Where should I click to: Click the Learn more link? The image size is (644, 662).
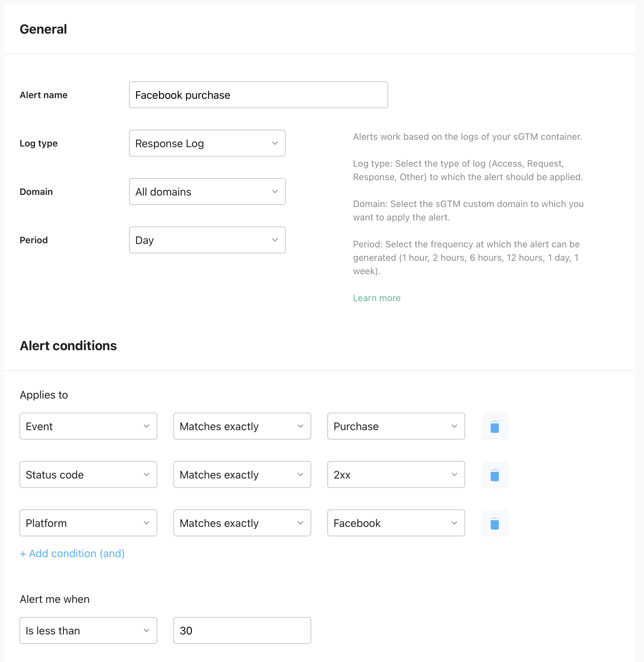click(x=376, y=298)
